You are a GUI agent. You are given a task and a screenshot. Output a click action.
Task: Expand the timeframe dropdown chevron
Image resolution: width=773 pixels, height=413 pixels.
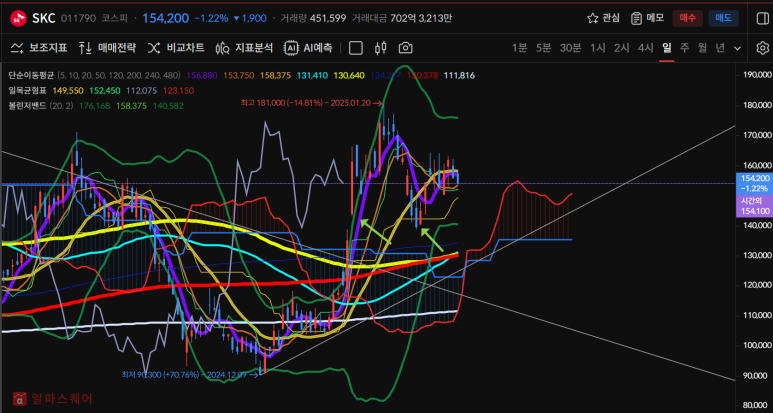(x=738, y=48)
